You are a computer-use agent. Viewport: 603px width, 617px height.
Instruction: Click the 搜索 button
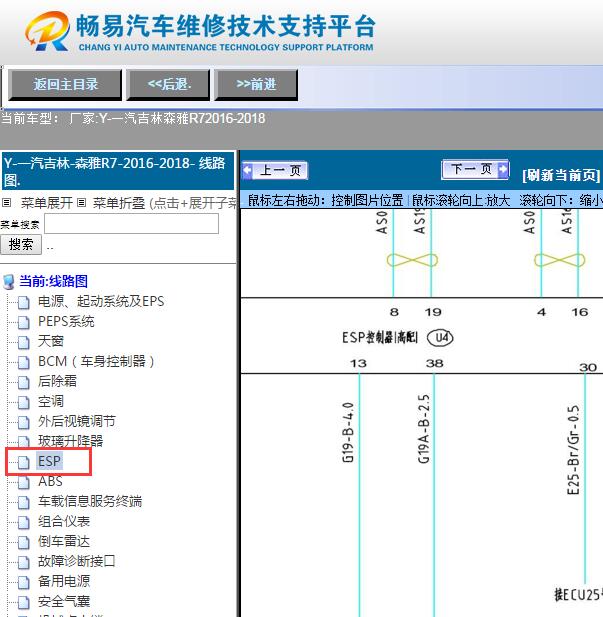[x=21, y=244]
